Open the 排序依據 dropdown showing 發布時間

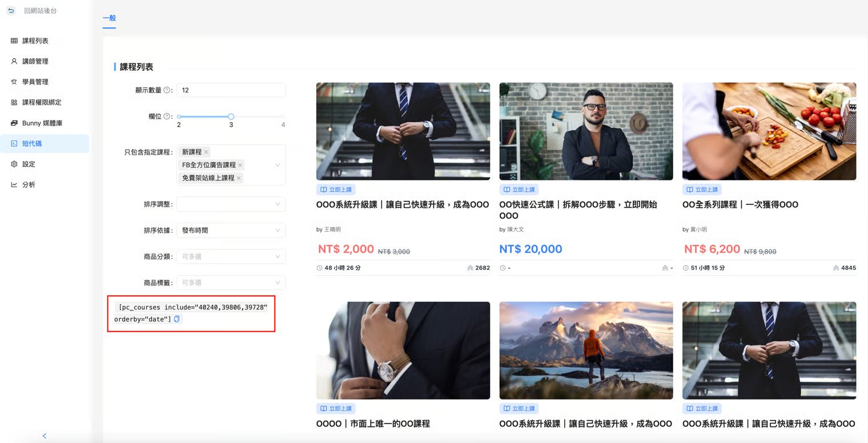tap(231, 231)
